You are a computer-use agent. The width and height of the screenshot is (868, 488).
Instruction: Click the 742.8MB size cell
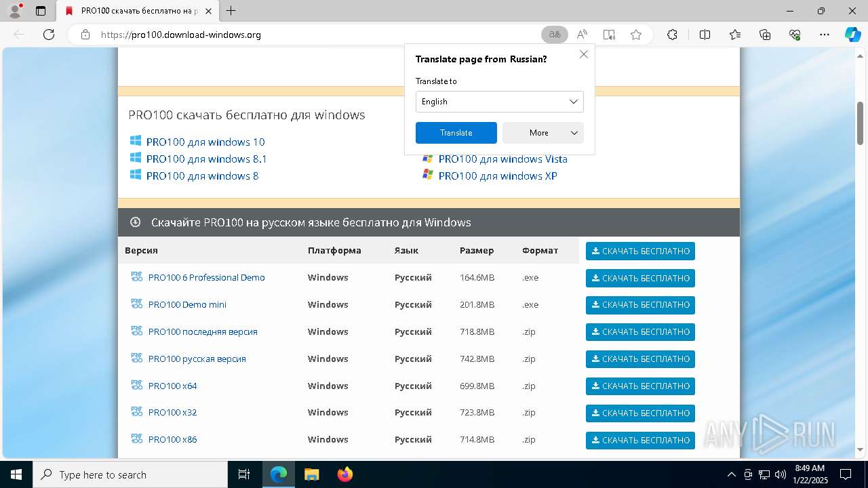click(477, 359)
